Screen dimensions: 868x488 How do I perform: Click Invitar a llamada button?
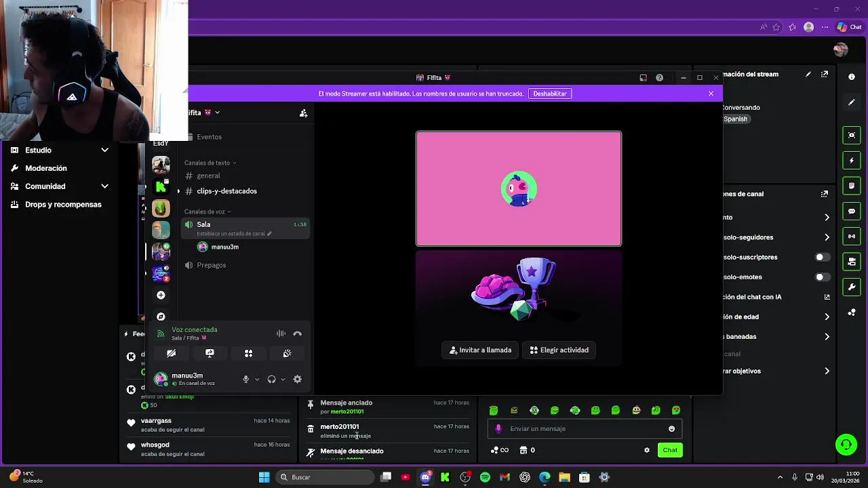[480, 350]
